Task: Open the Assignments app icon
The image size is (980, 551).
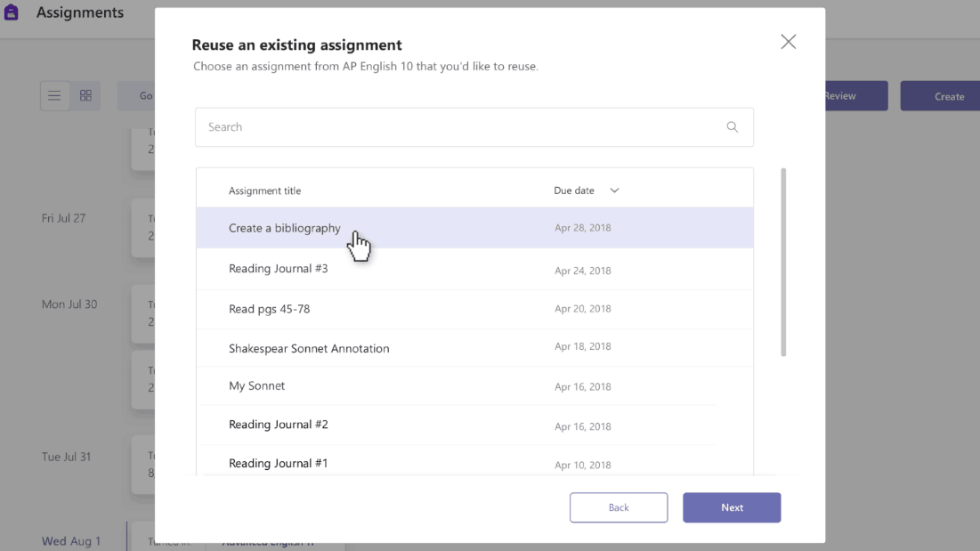Action: (12, 12)
